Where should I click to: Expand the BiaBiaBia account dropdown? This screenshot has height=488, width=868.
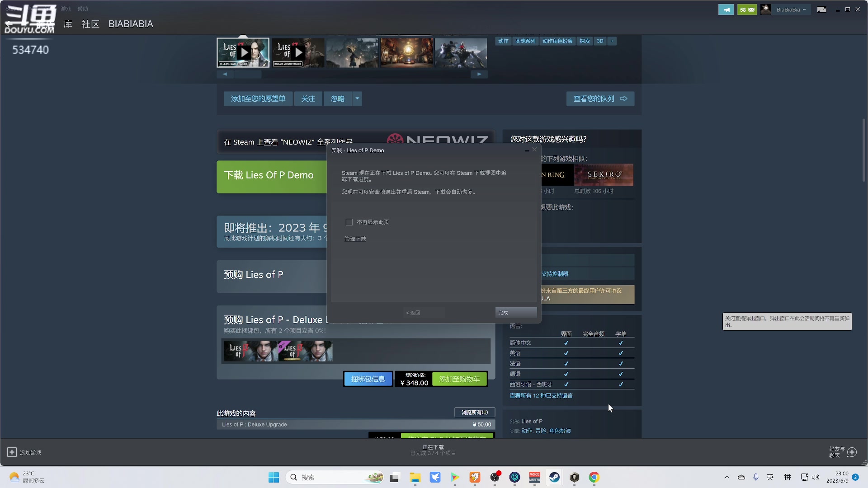(791, 9)
